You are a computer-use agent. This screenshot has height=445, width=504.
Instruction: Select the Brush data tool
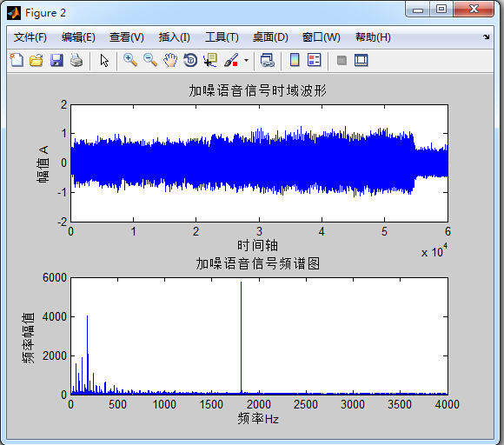pyautogui.click(x=231, y=60)
